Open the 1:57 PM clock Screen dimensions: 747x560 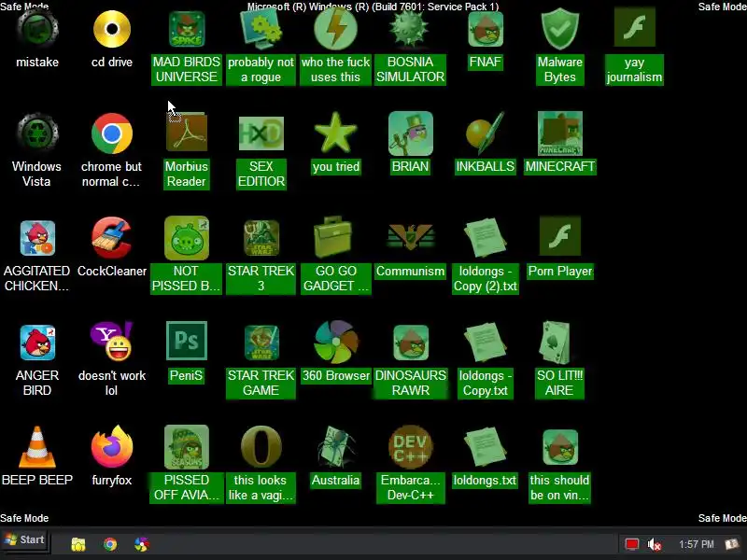[x=696, y=544]
